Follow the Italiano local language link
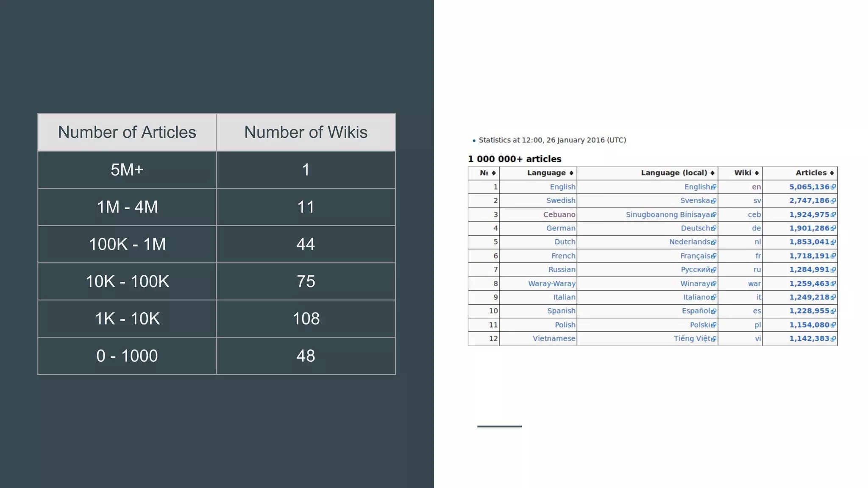This screenshot has width=868, height=488. click(x=696, y=297)
